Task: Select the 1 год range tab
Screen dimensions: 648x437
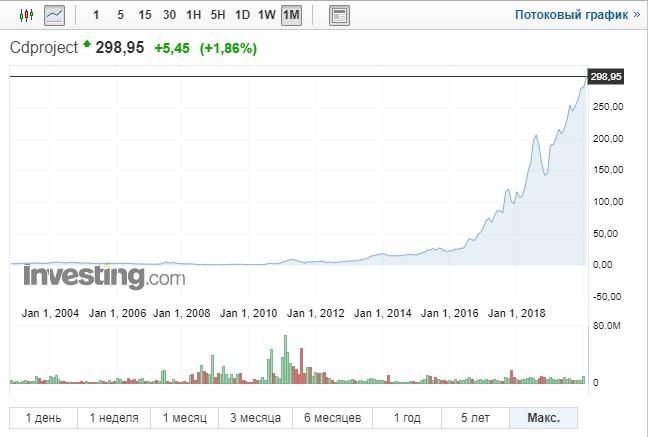Action: pyautogui.click(x=407, y=418)
